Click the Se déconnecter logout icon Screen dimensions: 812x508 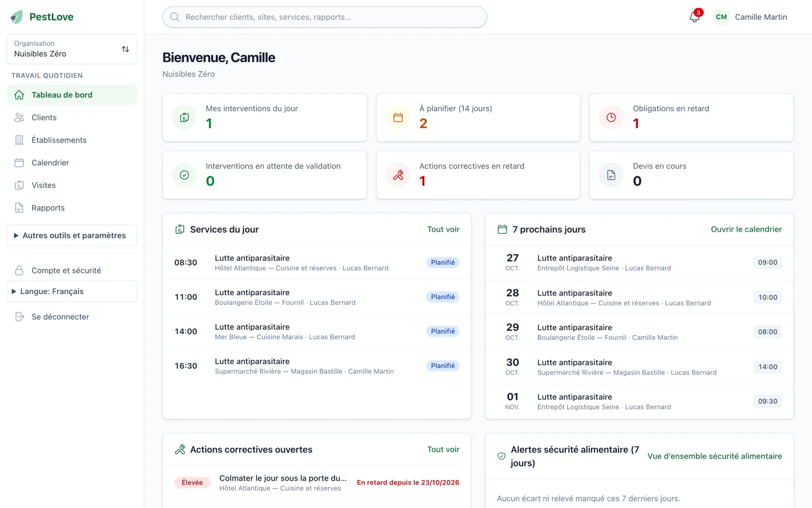click(x=19, y=316)
